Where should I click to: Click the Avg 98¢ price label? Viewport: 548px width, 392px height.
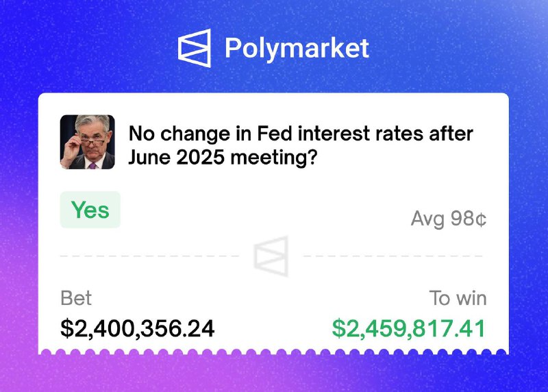[449, 219]
